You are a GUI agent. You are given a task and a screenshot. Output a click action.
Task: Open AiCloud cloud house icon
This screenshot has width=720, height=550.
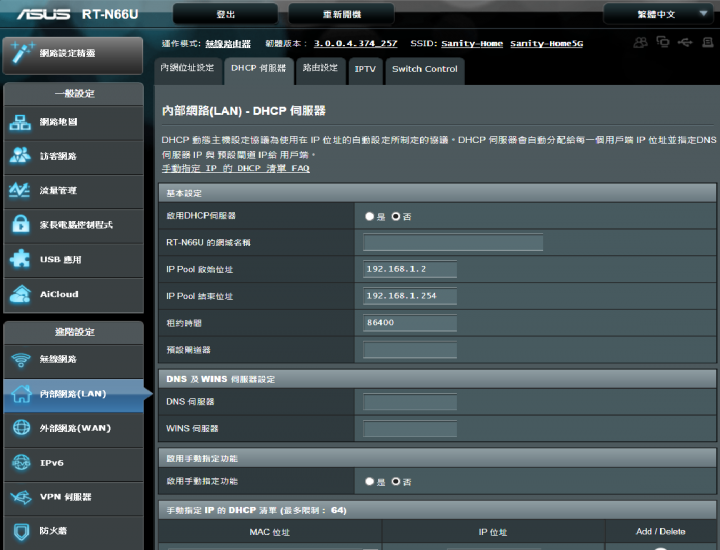point(20,294)
